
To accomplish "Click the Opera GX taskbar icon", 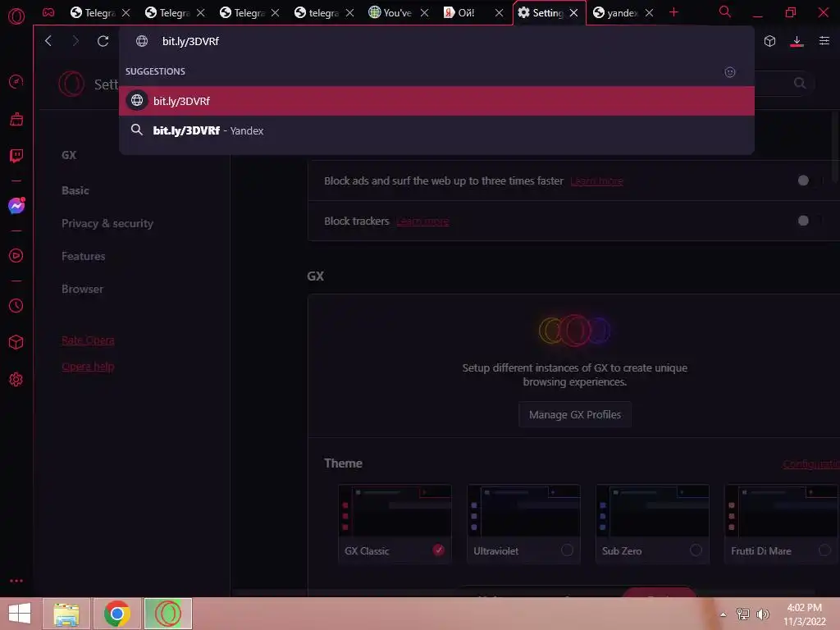I will [x=167, y=614].
